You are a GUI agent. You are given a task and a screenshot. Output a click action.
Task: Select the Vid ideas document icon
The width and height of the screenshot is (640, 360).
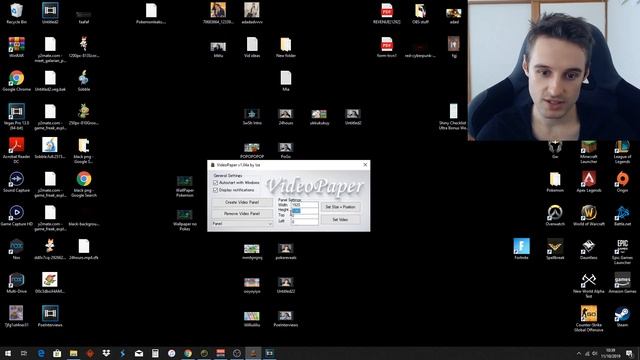(x=252, y=47)
